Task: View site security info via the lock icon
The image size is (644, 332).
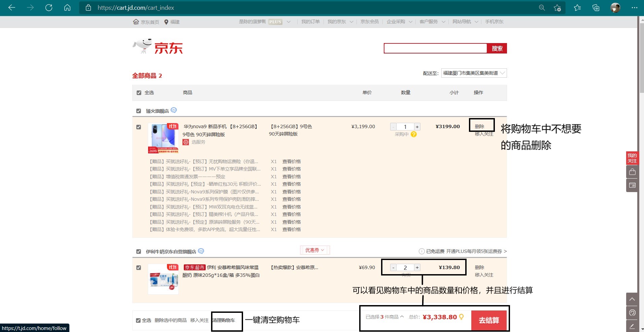Action: (x=88, y=8)
